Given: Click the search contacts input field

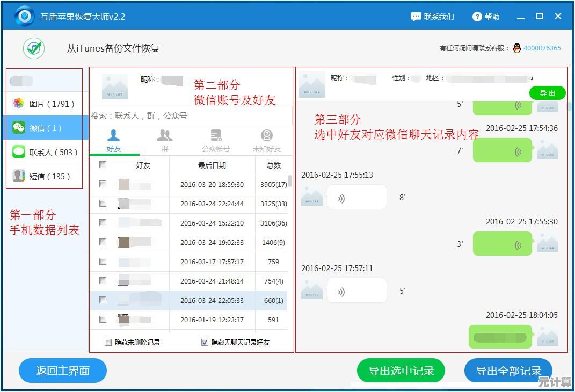Looking at the screenshot, I should point(191,115).
